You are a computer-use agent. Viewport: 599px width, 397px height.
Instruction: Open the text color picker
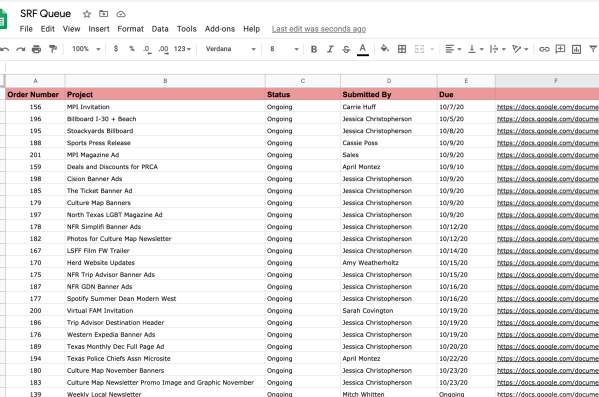(x=363, y=49)
